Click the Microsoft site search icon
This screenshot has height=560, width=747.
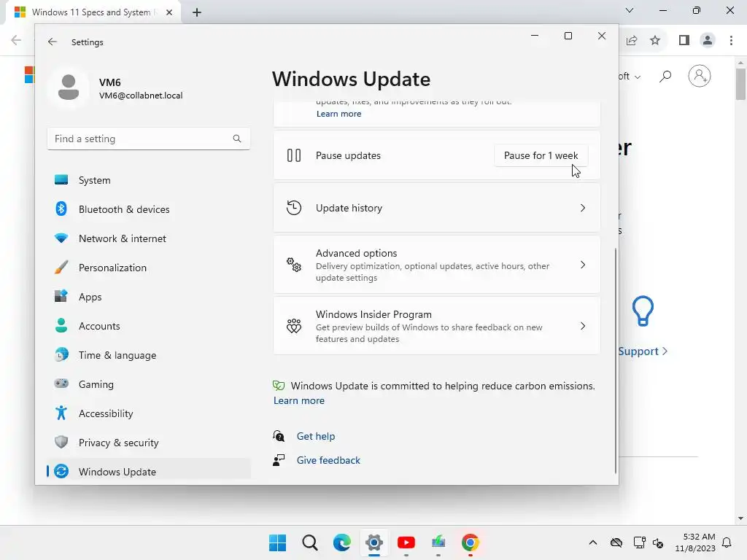click(665, 76)
